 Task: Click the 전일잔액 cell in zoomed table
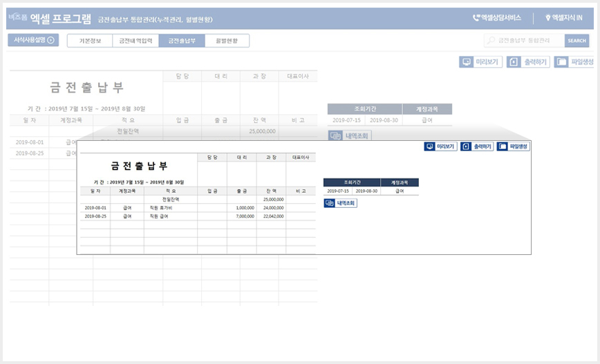pyautogui.click(x=171, y=200)
